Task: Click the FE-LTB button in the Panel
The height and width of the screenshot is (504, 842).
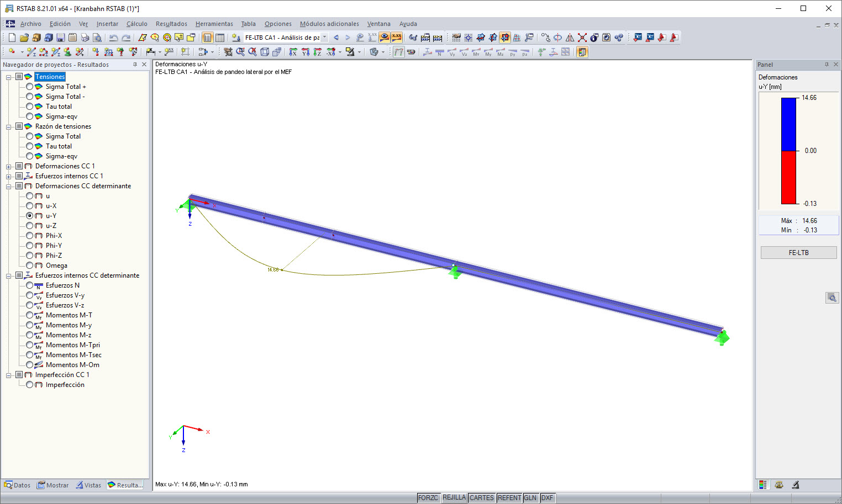Action: (798, 253)
